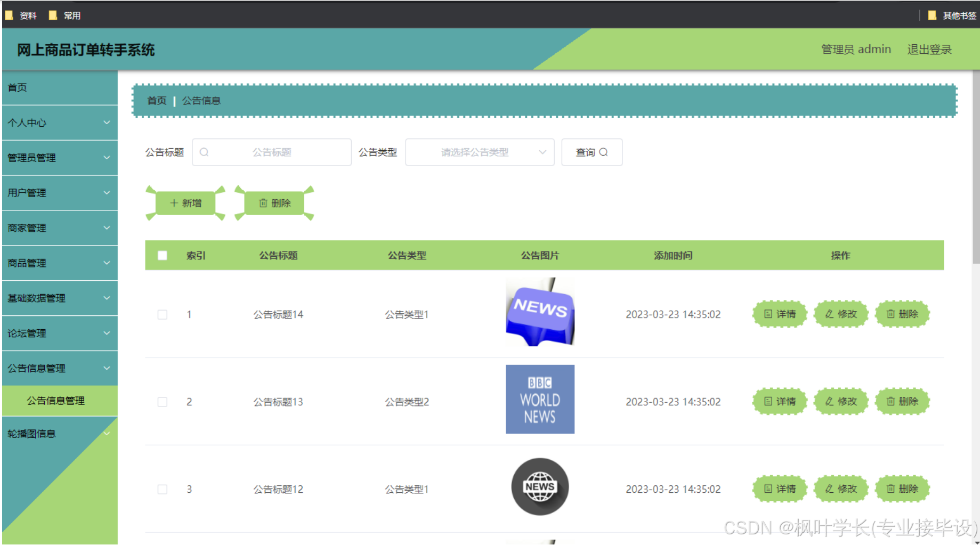The image size is (980, 545).
Task: Select all rows via header checkbox
Action: pos(163,256)
